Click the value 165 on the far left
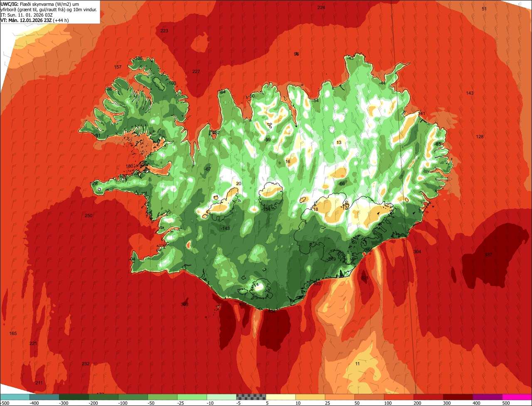Screen dimensions: 532x406 point(13,333)
